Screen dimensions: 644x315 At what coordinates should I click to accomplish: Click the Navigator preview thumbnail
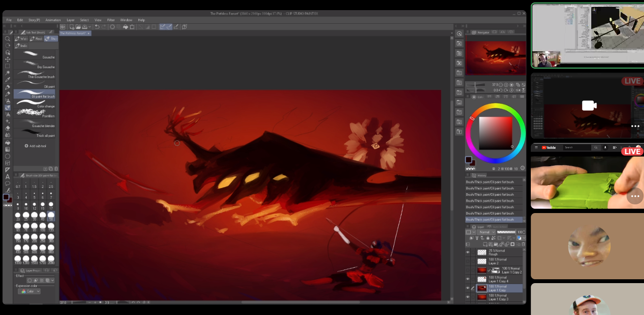point(495,57)
